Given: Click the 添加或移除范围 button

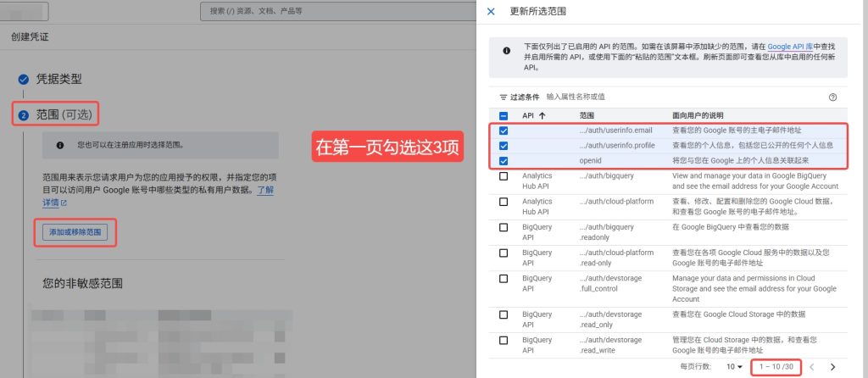Looking at the screenshot, I should 75,232.
